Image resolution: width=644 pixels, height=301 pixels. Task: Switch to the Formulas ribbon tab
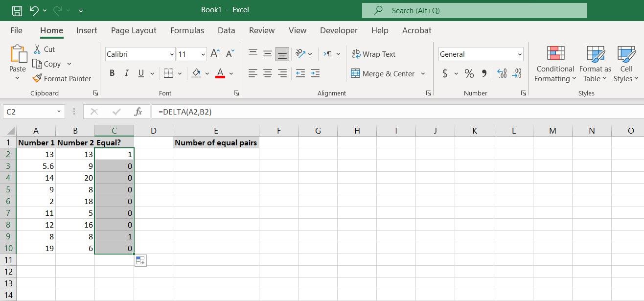tap(187, 30)
